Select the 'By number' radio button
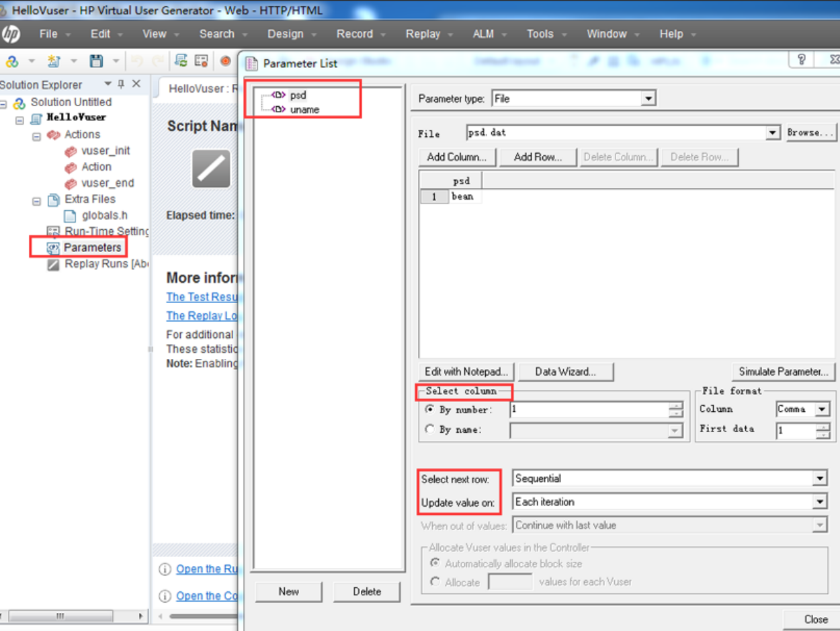 430,409
